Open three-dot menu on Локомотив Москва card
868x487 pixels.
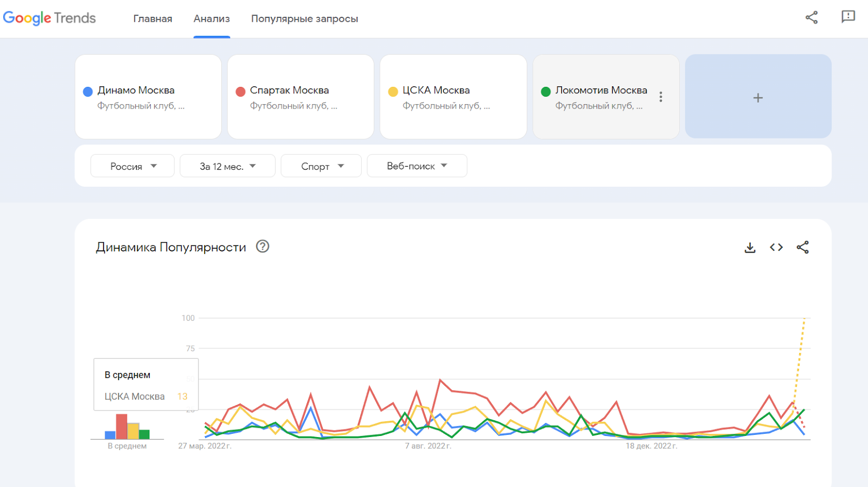pyautogui.click(x=660, y=97)
